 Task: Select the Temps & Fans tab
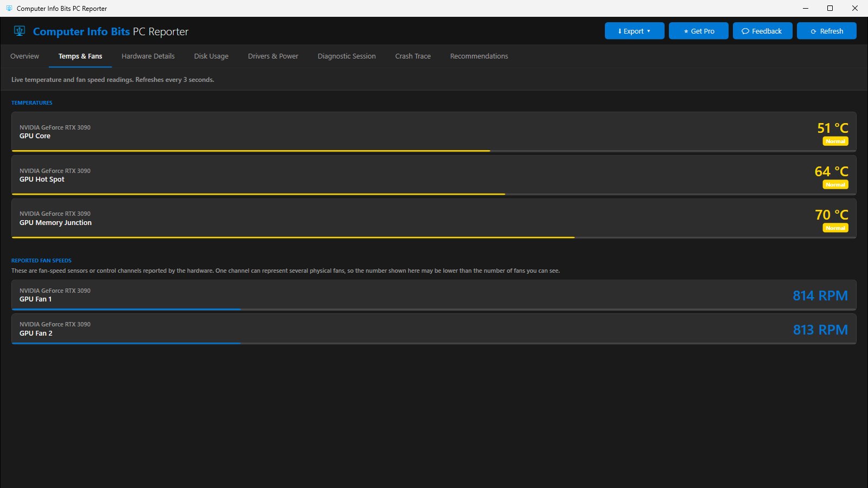coord(80,56)
